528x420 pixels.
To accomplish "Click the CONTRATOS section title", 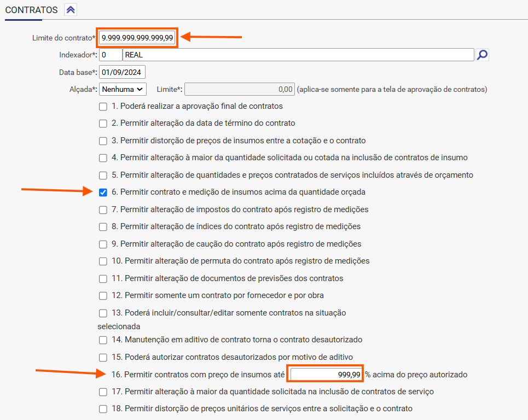I will point(31,10).
